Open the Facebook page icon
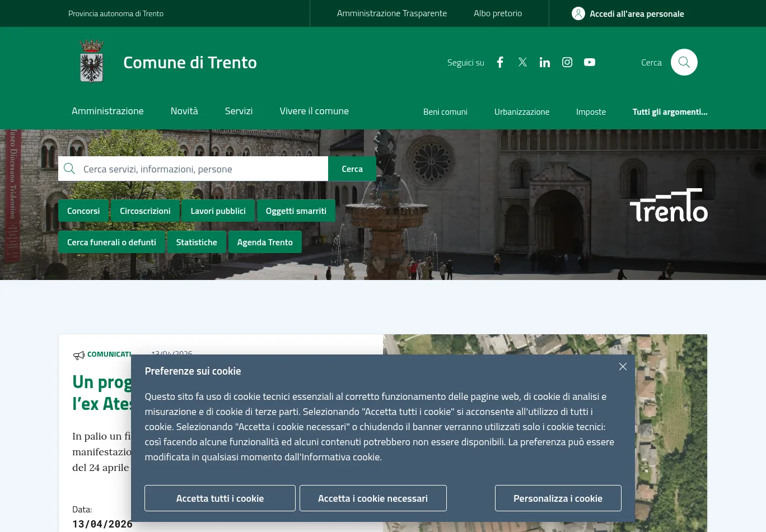The width and height of the screenshot is (766, 532). (x=500, y=62)
